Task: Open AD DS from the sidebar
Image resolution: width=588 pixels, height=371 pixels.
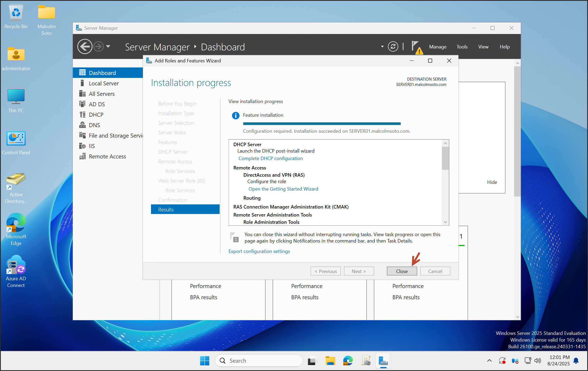Action: [97, 104]
